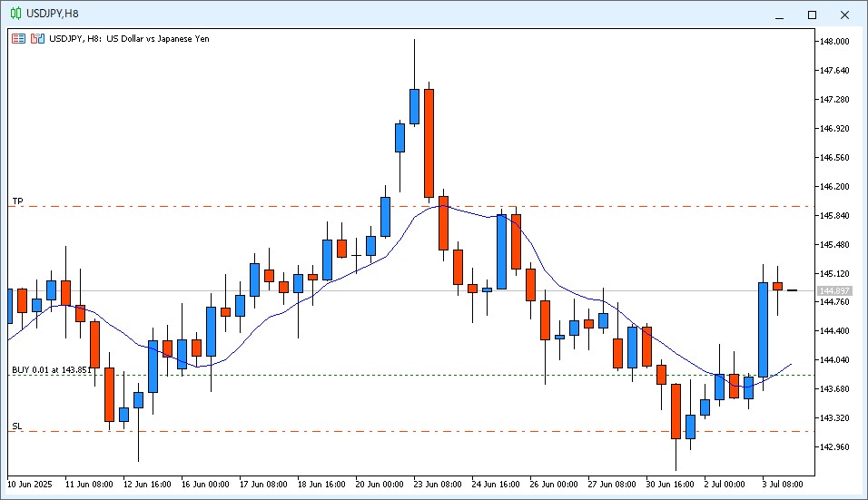Select the TP line label
Image resolution: width=868 pixels, height=500 pixels.
tap(18, 201)
